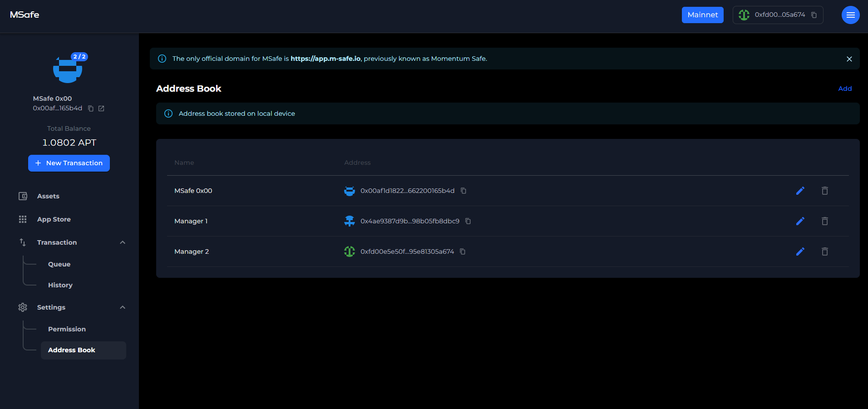Collapse the Settings section
This screenshot has height=409, width=868.
coord(123,307)
